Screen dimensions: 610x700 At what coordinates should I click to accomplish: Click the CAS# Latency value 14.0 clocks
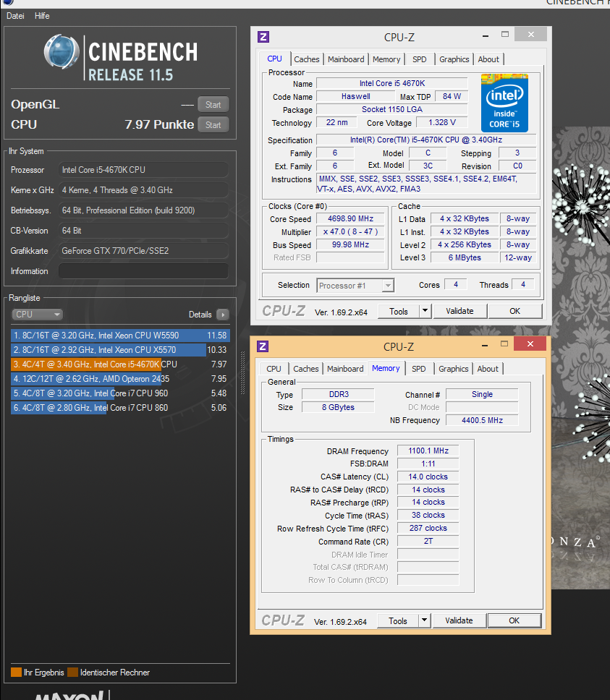pyautogui.click(x=428, y=477)
